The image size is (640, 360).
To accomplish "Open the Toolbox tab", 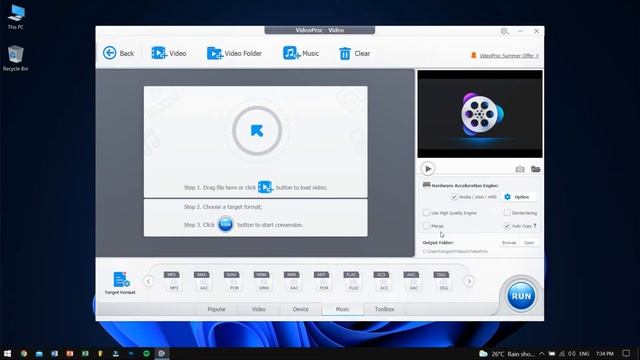I will pos(384,309).
